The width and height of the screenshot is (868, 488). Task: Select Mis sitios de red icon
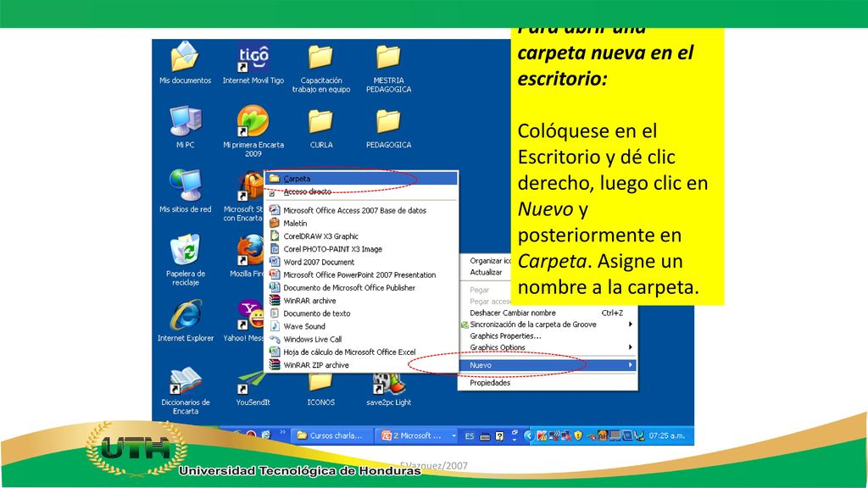tap(185, 191)
